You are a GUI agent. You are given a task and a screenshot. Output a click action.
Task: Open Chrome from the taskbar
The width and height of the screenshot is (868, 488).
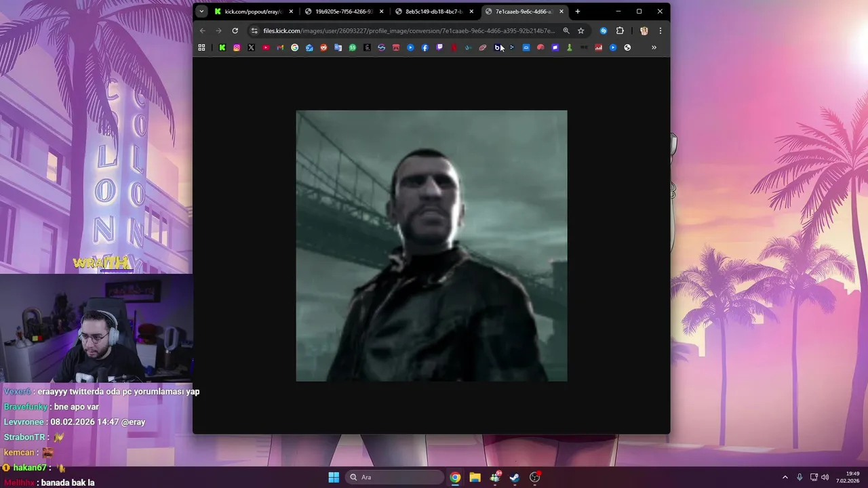[455, 477]
